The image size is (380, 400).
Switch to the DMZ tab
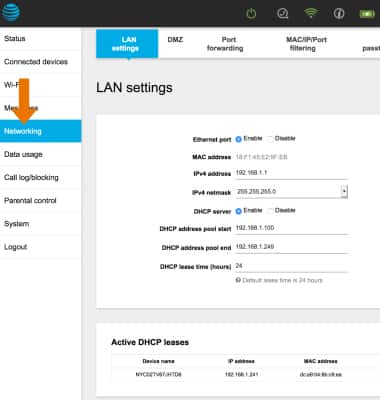(x=175, y=40)
